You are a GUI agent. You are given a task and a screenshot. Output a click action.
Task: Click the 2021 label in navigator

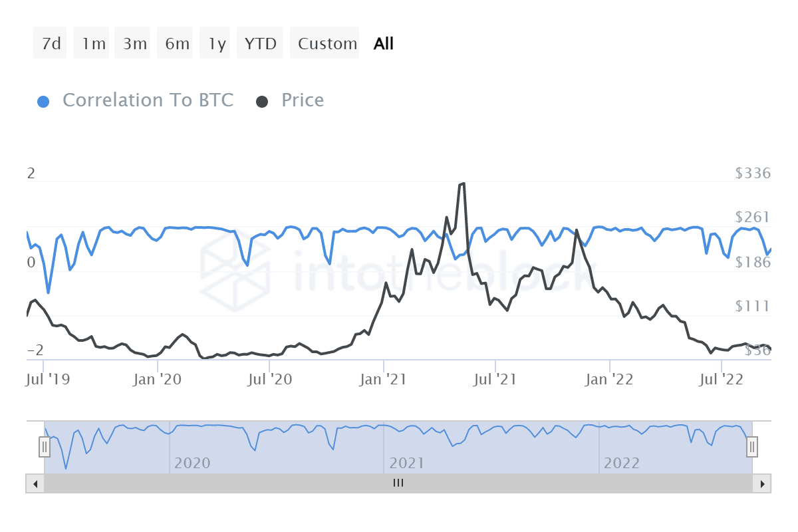tap(407, 464)
